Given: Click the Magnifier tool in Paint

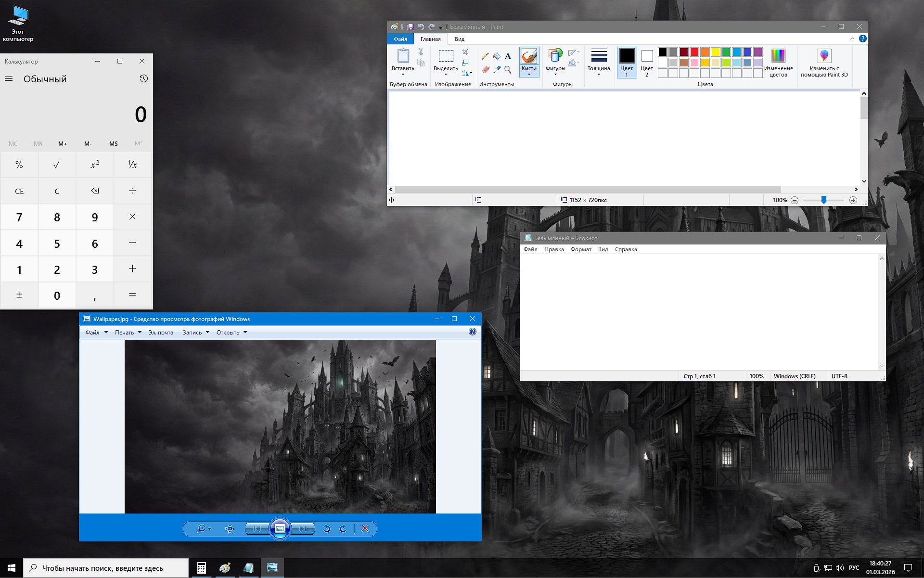Looking at the screenshot, I should [508, 70].
